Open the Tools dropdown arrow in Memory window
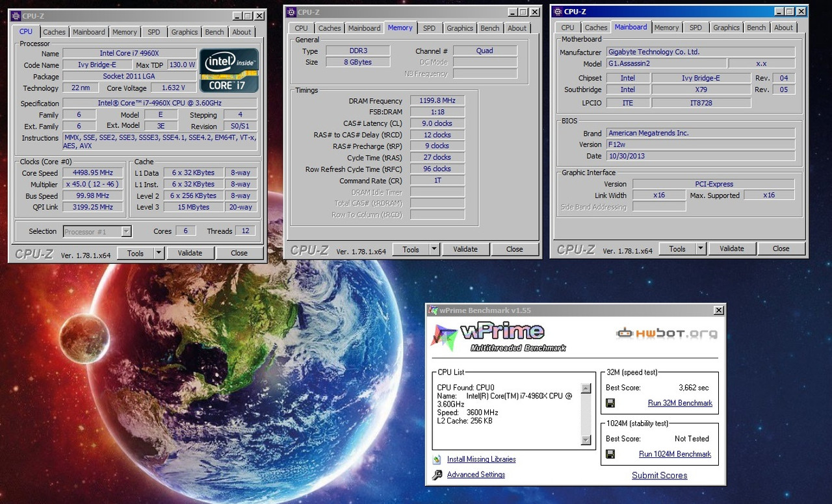Image resolution: width=832 pixels, height=504 pixels. 434,249
